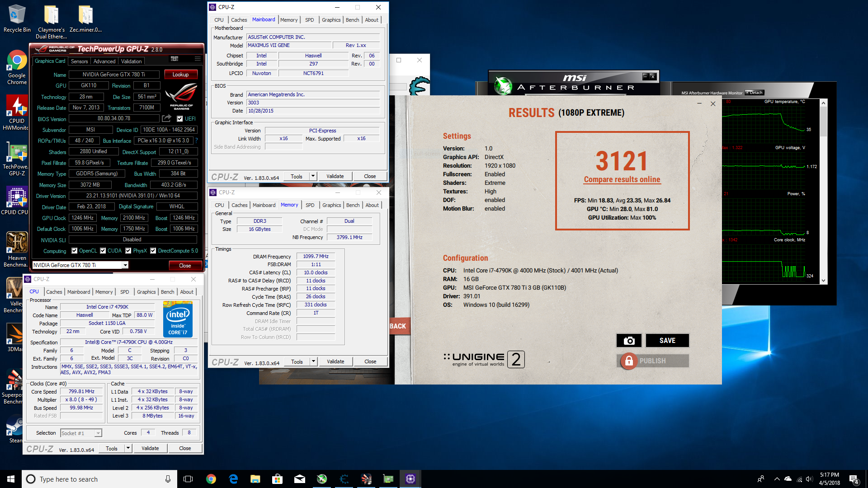Open the Compare results online link
The width and height of the screenshot is (868, 488).
622,179
